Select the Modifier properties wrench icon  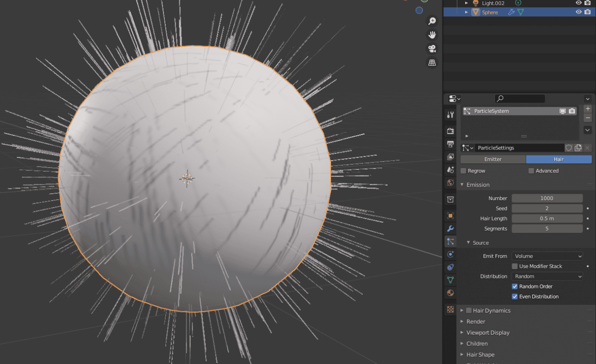click(450, 229)
